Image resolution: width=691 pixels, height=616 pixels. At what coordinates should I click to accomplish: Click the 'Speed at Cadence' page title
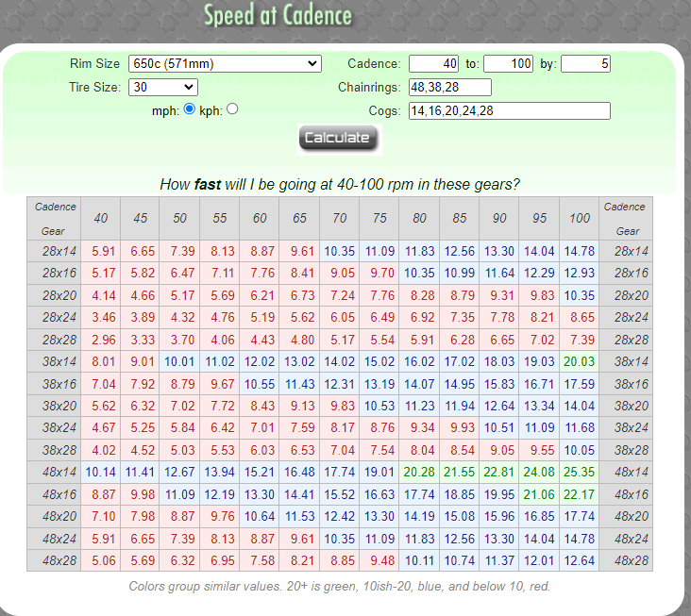point(278,15)
